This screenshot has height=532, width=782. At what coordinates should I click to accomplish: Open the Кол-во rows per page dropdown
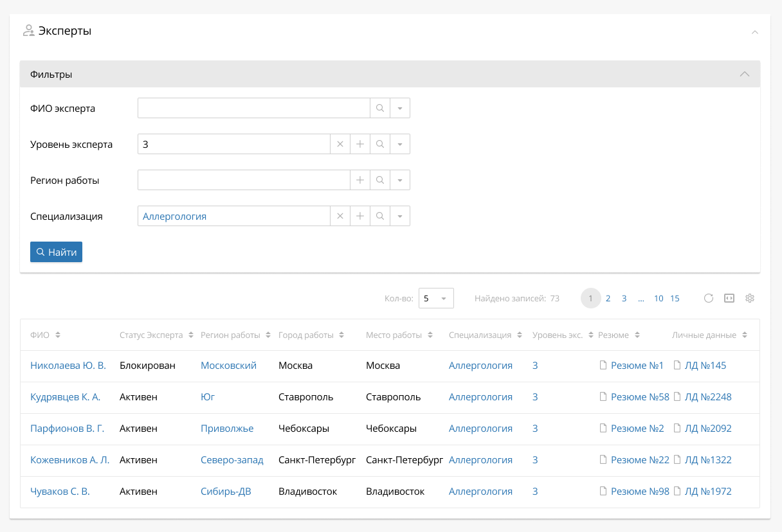pos(436,298)
